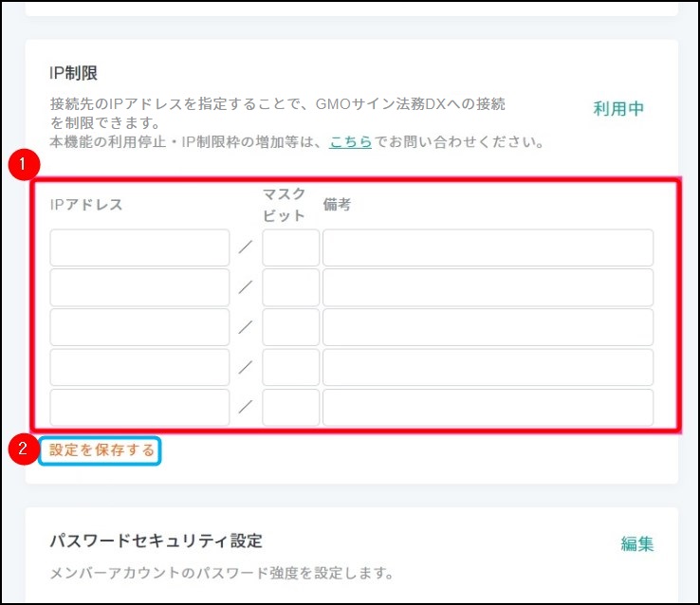Viewport: 700px width, 605px height.
Task: Focus the third row 備考 field
Action: tap(488, 327)
